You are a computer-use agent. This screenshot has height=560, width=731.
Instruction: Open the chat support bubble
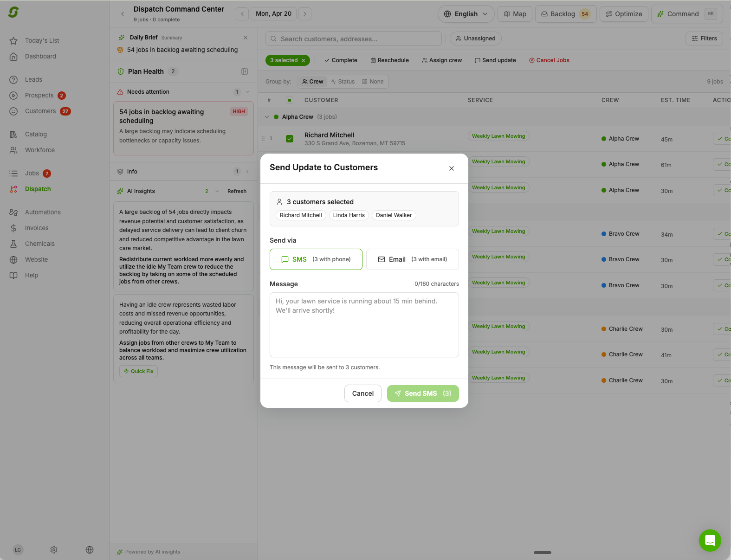(x=710, y=541)
